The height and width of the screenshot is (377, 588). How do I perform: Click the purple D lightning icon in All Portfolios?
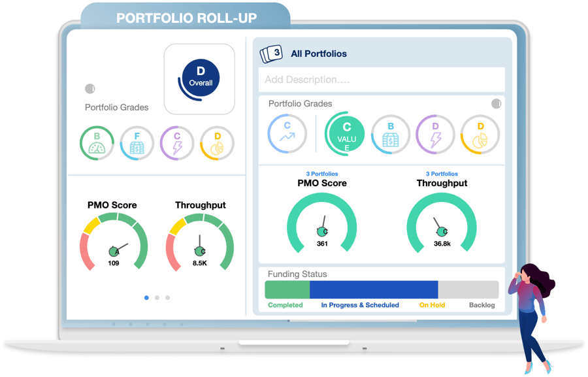click(435, 133)
